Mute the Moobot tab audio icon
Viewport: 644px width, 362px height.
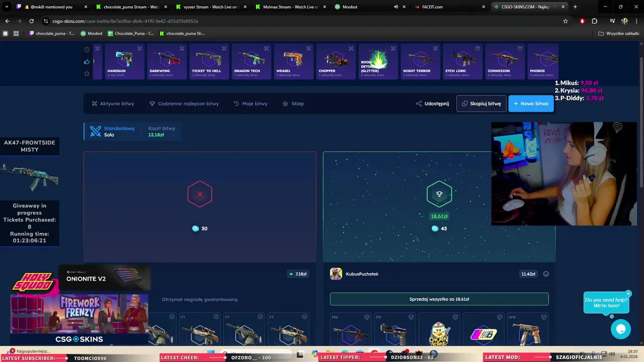pos(396,7)
